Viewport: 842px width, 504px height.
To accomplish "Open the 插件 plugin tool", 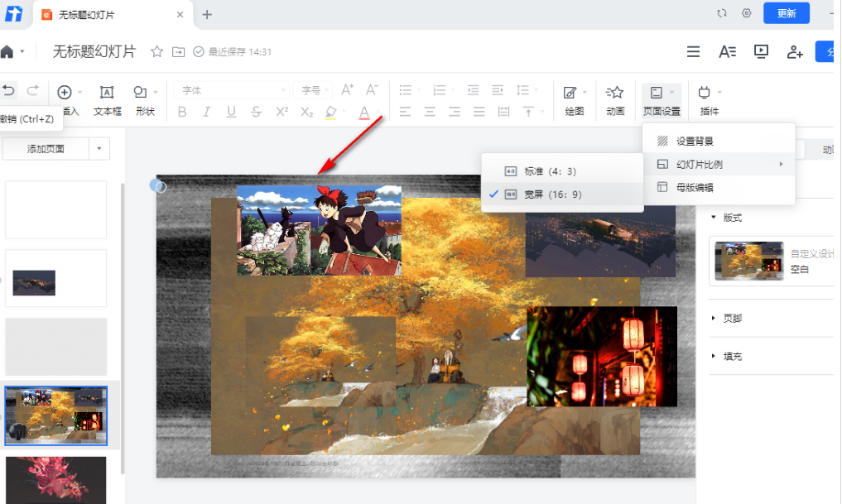I will click(x=709, y=99).
